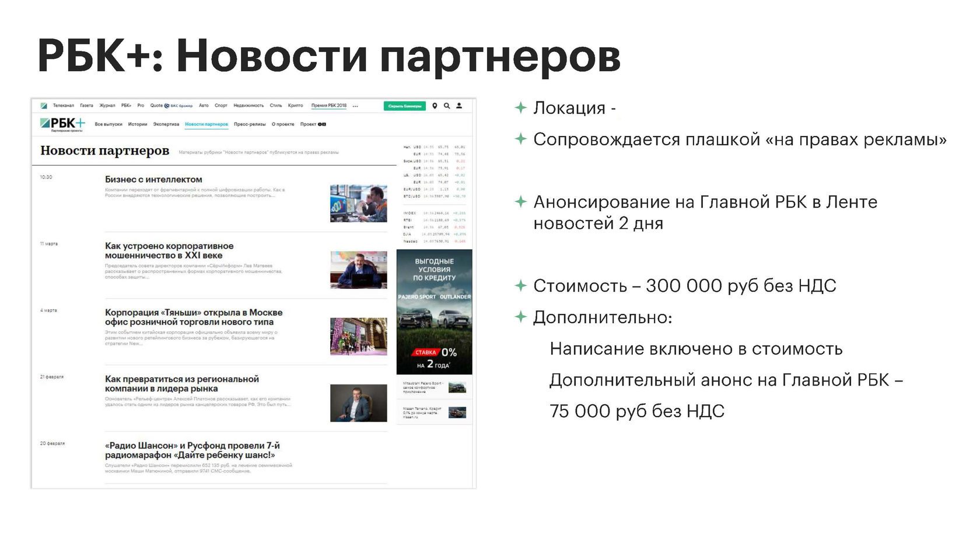The image size is (980, 546).
Task: Open the Проект tab with badge
Action: (x=313, y=124)
